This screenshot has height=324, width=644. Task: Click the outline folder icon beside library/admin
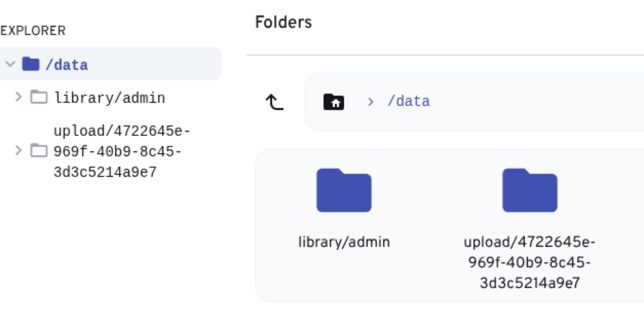pos(39,97)
